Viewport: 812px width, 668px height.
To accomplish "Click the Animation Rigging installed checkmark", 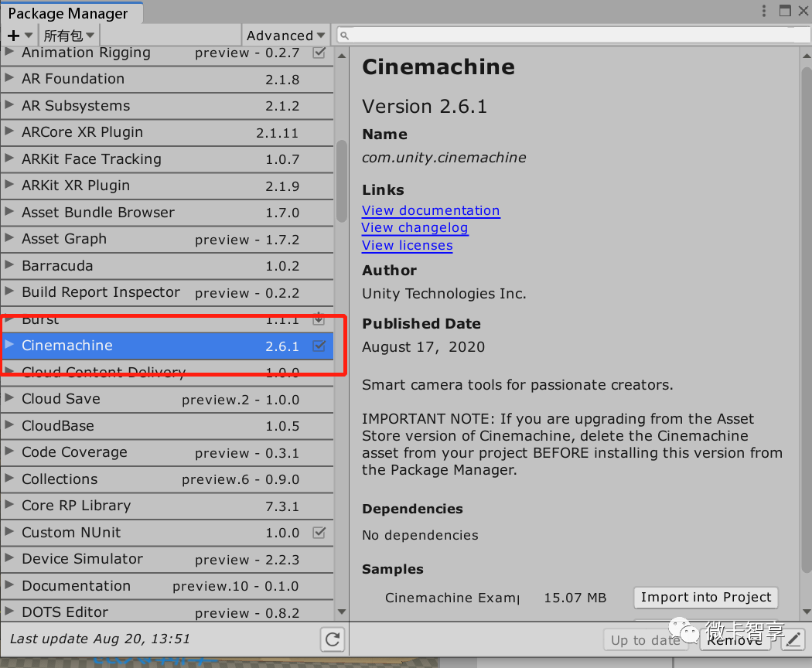I will 319,53.
